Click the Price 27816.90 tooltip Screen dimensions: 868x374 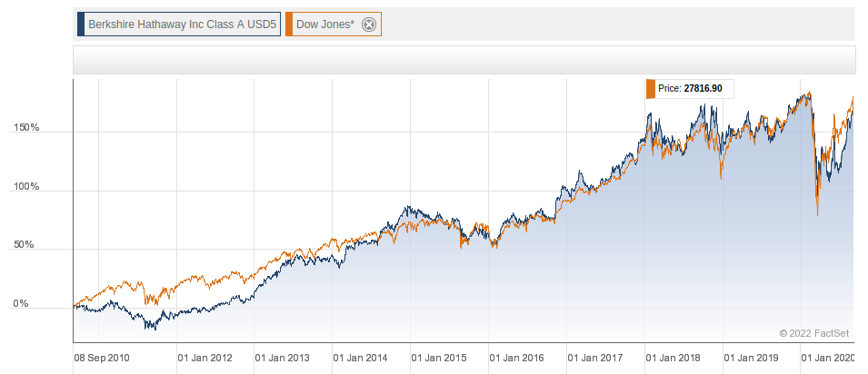(x=690, y=89)
